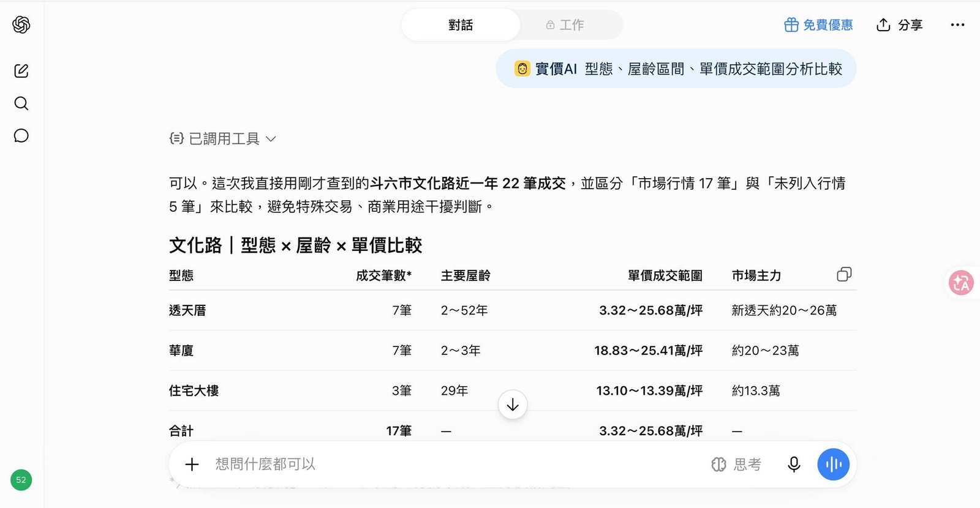980x508 pixels.
Task: Click the 2～3年 age cell
Action: coord(461,351)
